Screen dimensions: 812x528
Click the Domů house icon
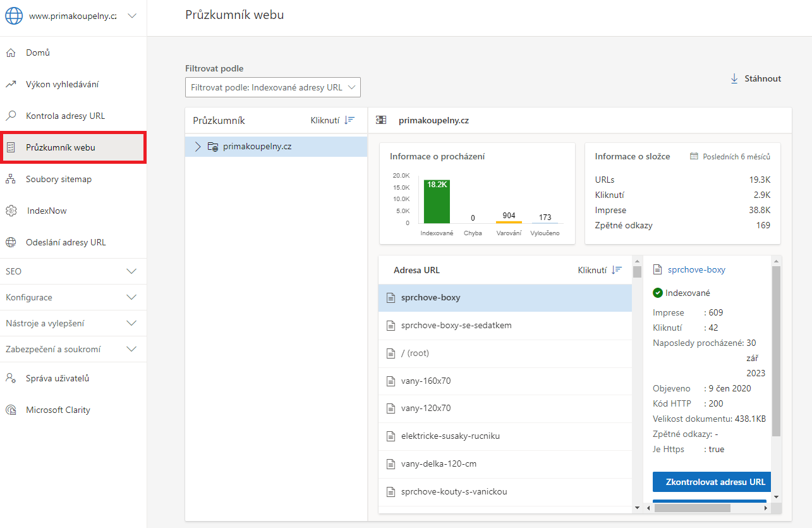coord(11,52)
